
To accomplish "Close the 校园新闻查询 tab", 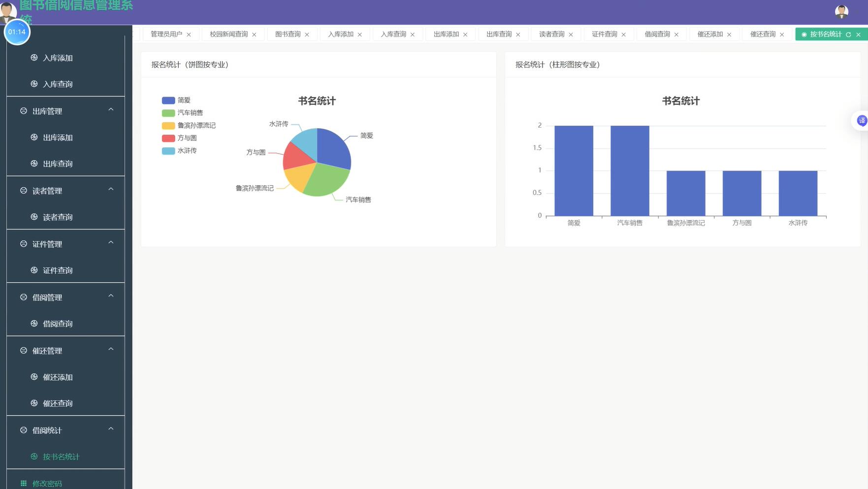I will [254, 34].
